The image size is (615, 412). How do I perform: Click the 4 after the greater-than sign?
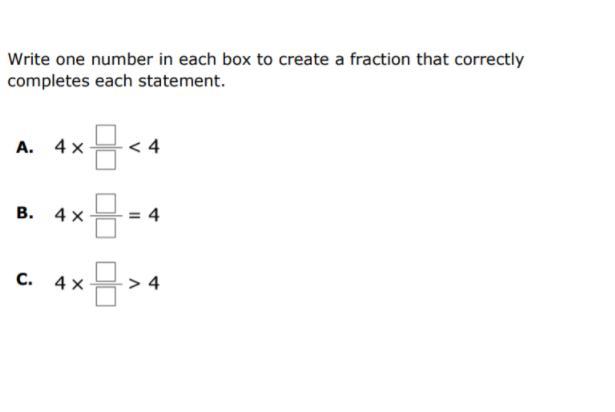[x=154, y=283]
